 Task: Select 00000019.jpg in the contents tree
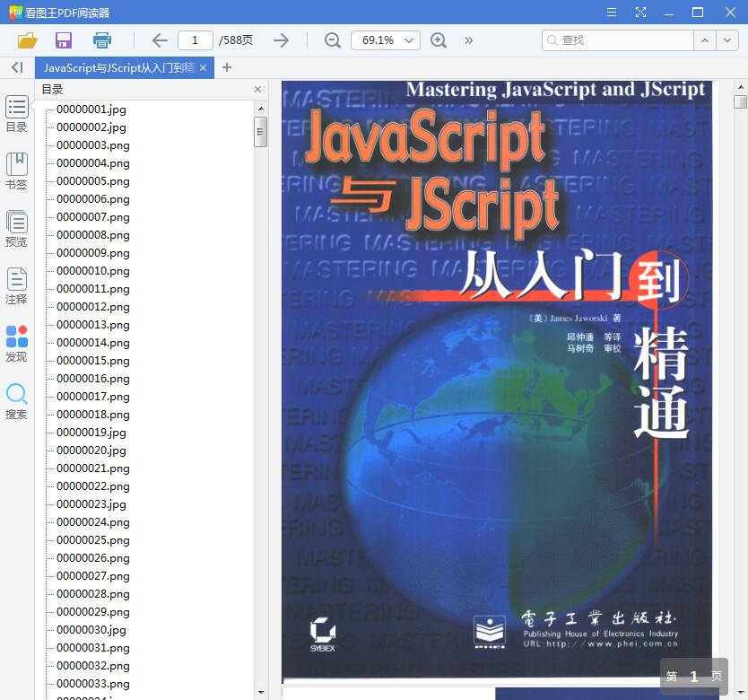pyautogui.click(x=91, y=433)
